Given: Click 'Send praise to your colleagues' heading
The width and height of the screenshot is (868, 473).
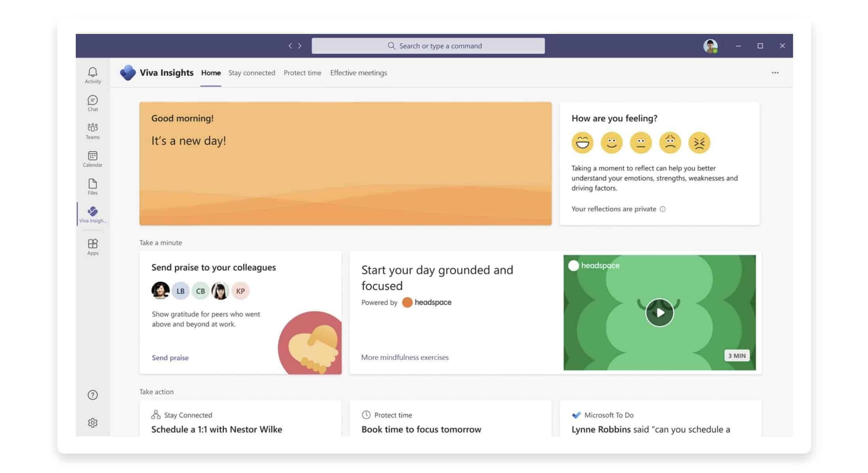Looking at the screenshot, I should pos(213,267).
